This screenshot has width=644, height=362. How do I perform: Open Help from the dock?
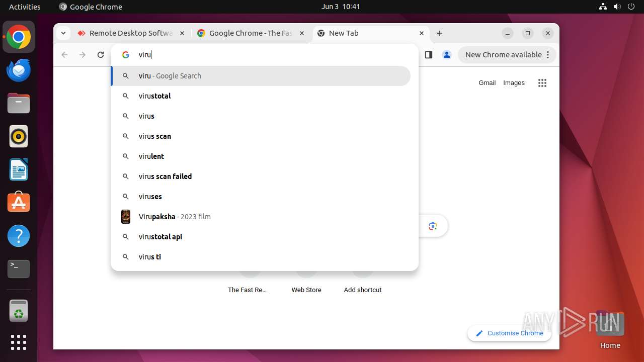point(19,236)
